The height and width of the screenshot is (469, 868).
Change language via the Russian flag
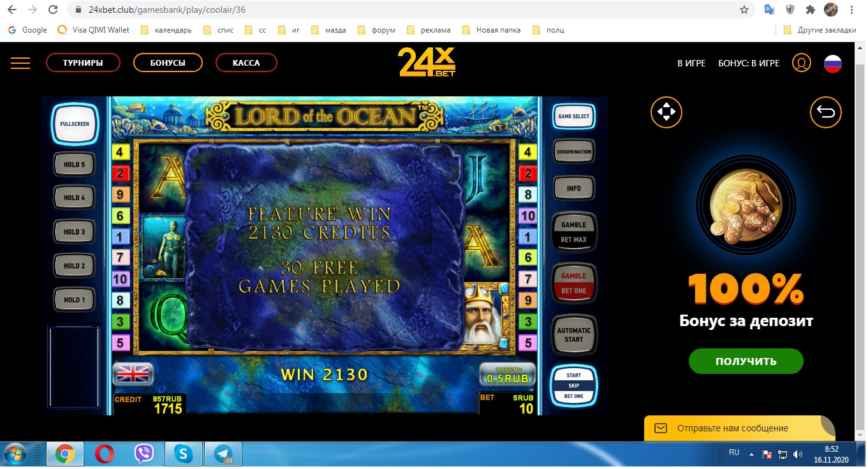[833, 63]
